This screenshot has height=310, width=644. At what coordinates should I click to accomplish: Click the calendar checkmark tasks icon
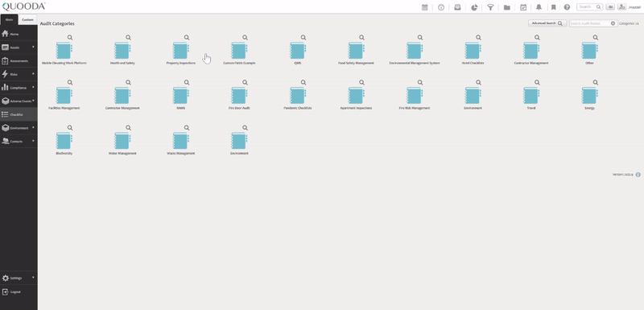523,7
